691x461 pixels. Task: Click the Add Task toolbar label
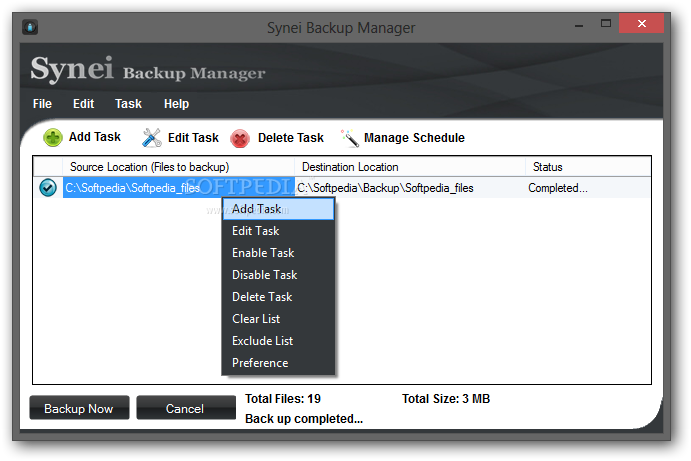coord(95,137)
